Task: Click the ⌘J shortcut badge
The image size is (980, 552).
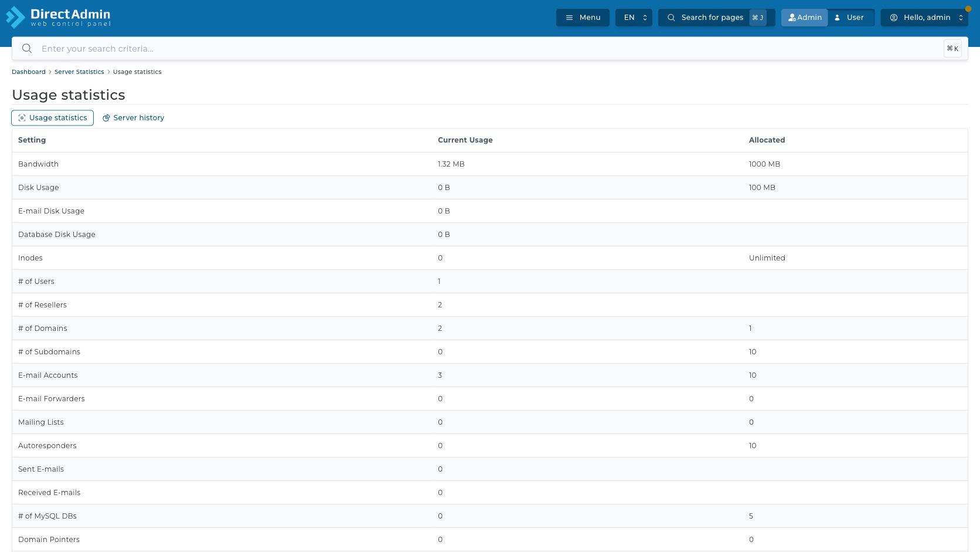Action: [x=758, y=18]
